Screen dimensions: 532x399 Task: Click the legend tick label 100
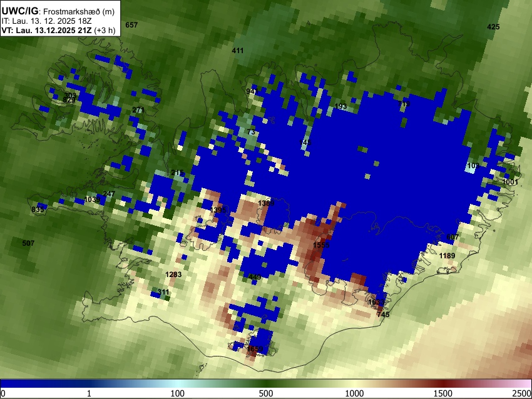pos(177,393)
